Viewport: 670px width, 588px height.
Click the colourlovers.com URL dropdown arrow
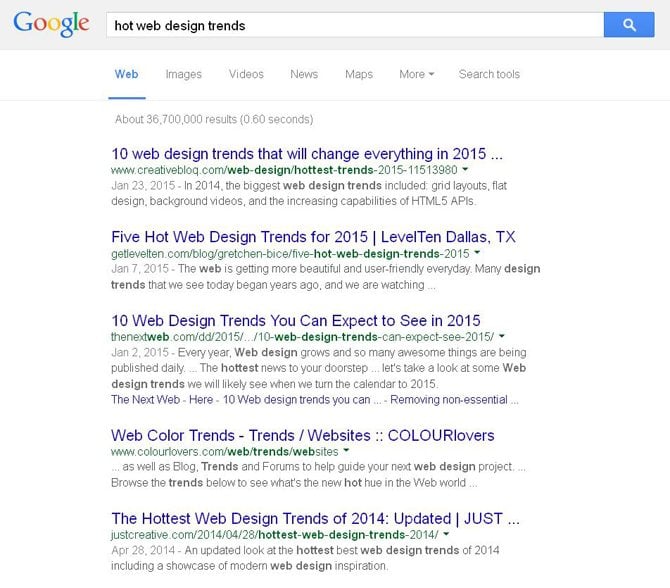347,452
